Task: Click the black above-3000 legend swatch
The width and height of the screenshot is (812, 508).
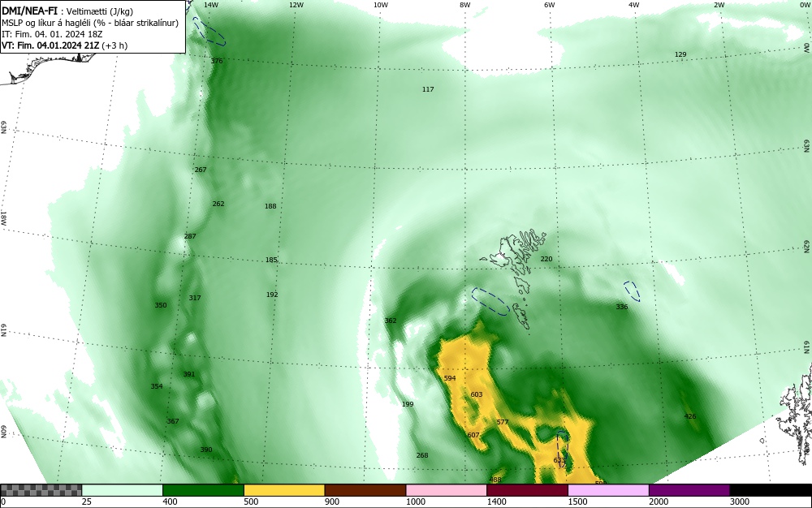Action: tap(771, 490)
